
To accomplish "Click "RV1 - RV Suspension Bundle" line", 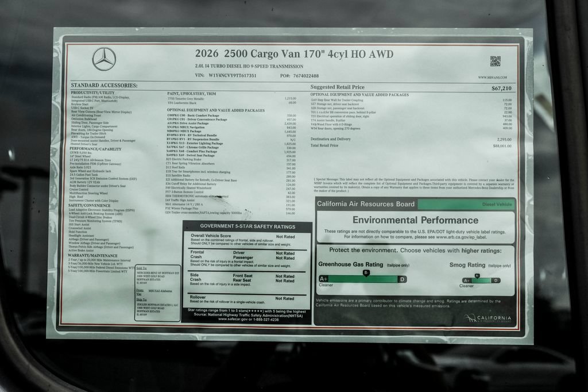I will tap(193, 139).
